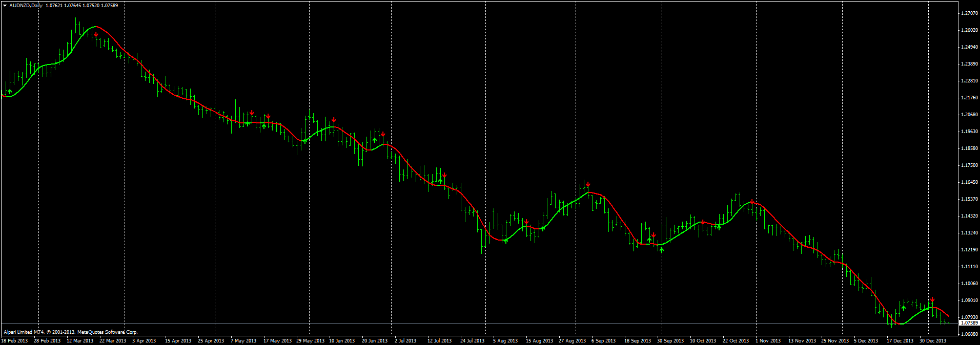Click the 12 Mar 2013 date label
The image size is (980, 345).
(80, 341)
